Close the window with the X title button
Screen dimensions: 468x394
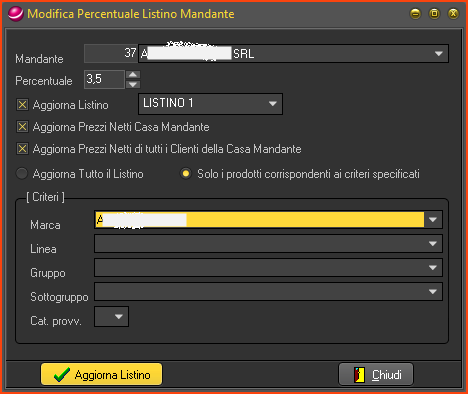pyautogui.click(x=453, y=14)
